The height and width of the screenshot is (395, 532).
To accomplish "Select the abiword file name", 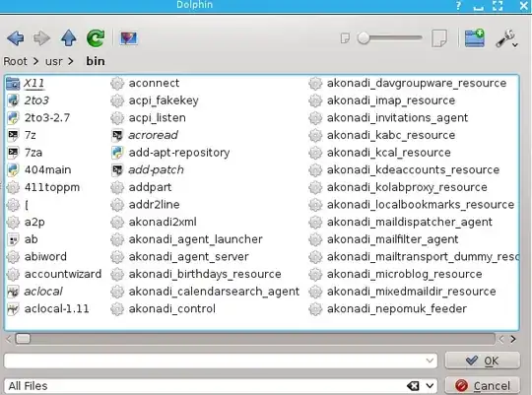I will (45, 257).
